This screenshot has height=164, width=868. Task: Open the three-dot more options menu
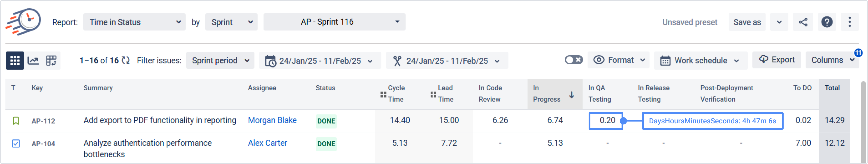[x=849, y=22]
